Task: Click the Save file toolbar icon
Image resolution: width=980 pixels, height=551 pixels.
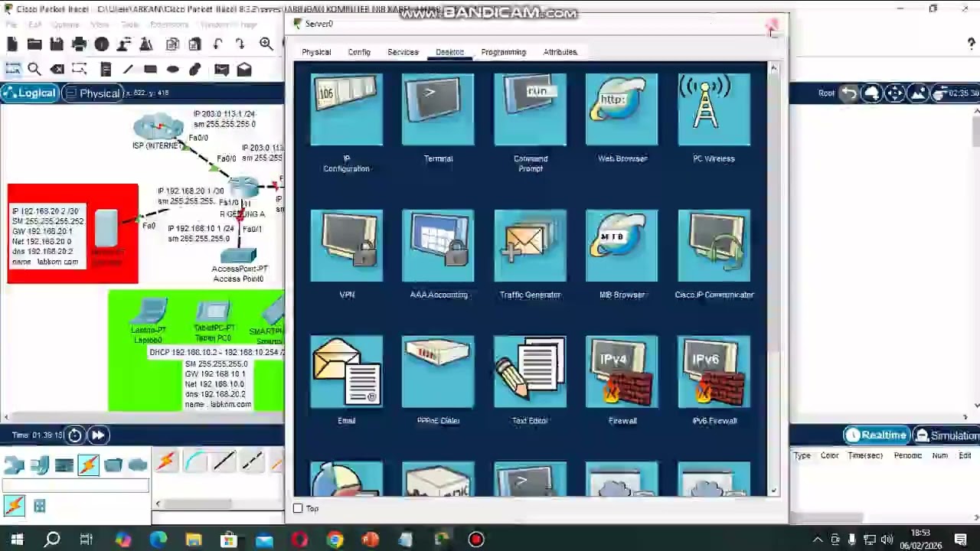Action: tap(57, 44)
